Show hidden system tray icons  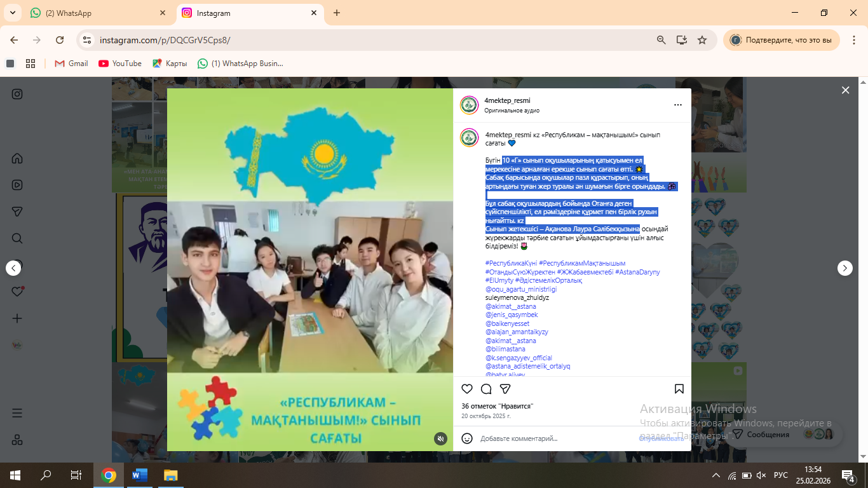coord(716,475)
